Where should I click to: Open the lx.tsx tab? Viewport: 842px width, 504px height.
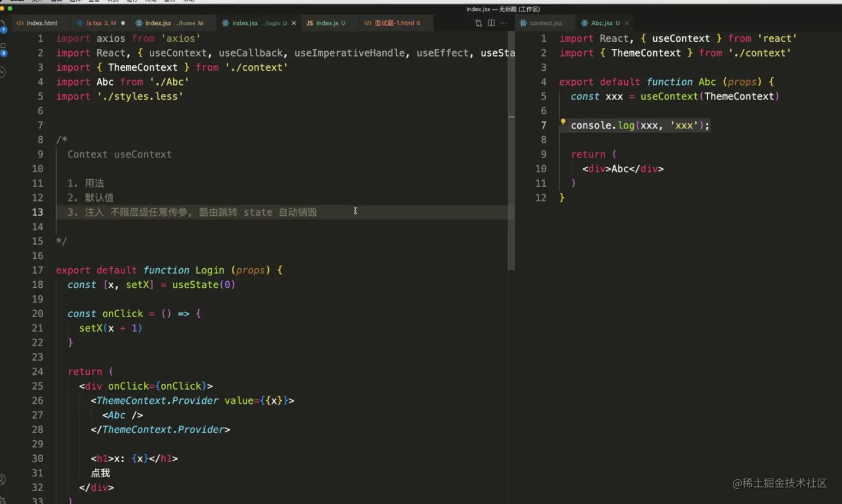tap(100, 23)
